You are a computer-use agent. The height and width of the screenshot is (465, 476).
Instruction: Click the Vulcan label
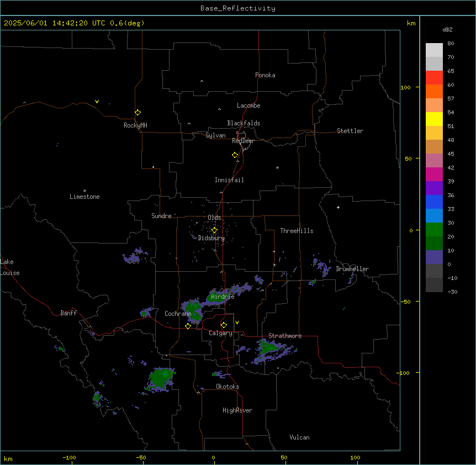click(x=300, y=437)
